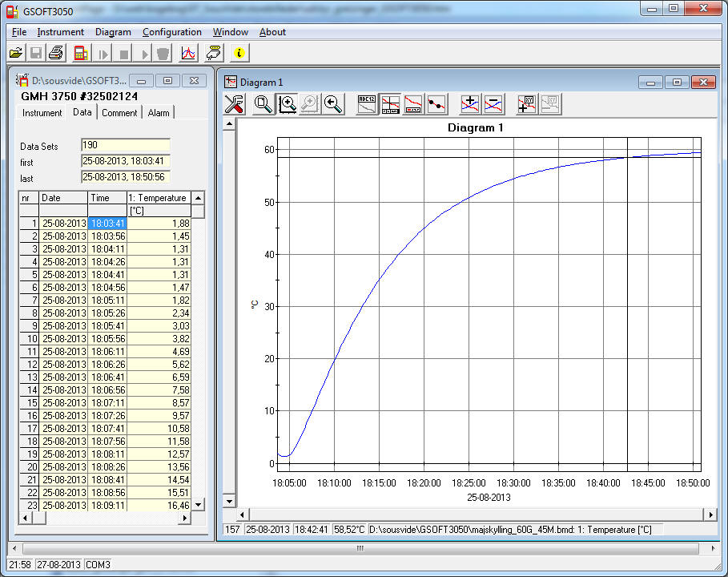Click the nr column header
Screen dimensions: 728x577
[29, 198]
